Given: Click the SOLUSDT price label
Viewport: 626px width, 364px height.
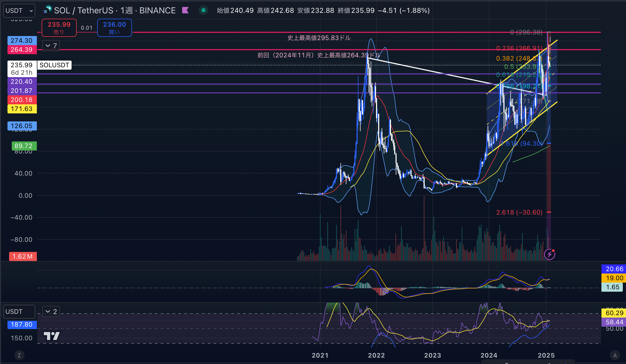Looking at the screenshot, I should pyautogui.click(x=54, y=65).
